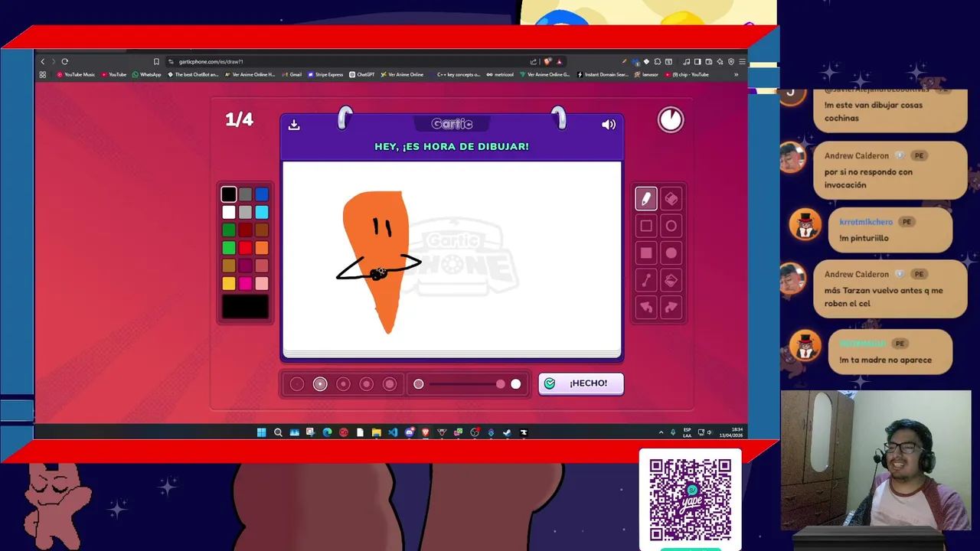Choose the smallest brush size
980x551 pixels.
[x=297, y=384]
